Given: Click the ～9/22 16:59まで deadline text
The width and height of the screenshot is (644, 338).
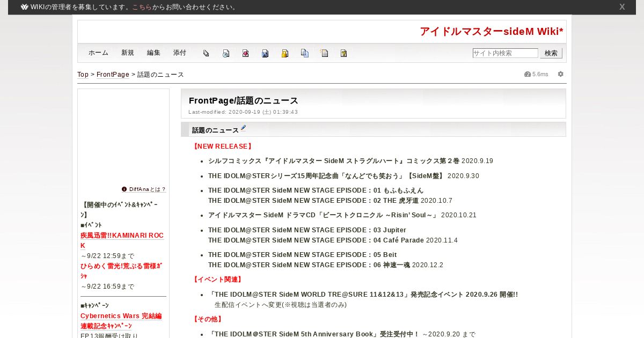Looking at the screenshot, I should point(107,286).
